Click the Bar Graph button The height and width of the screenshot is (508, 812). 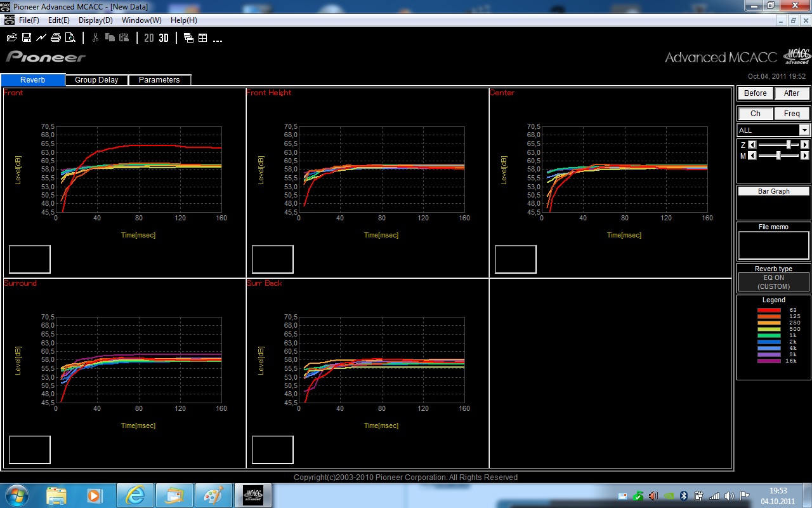pos(773,191)
